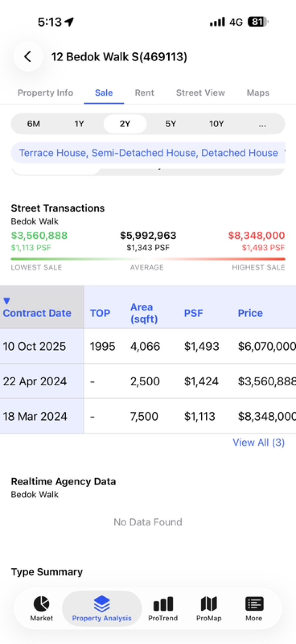Switch to the Rent tab
The image size is (296, 644).
pos(144,93)
